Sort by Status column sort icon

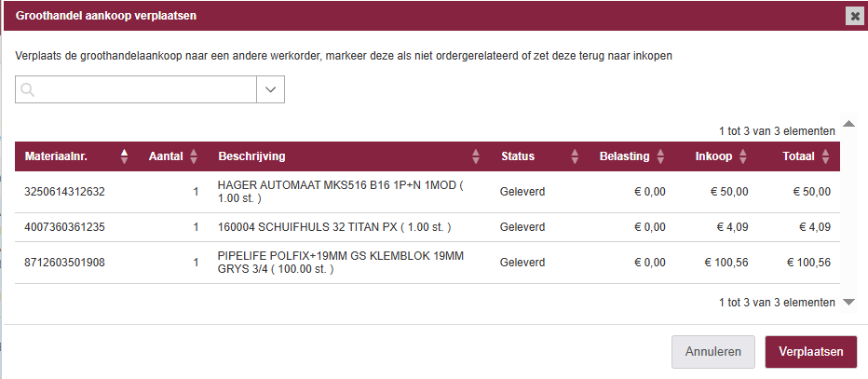[575, 156]
